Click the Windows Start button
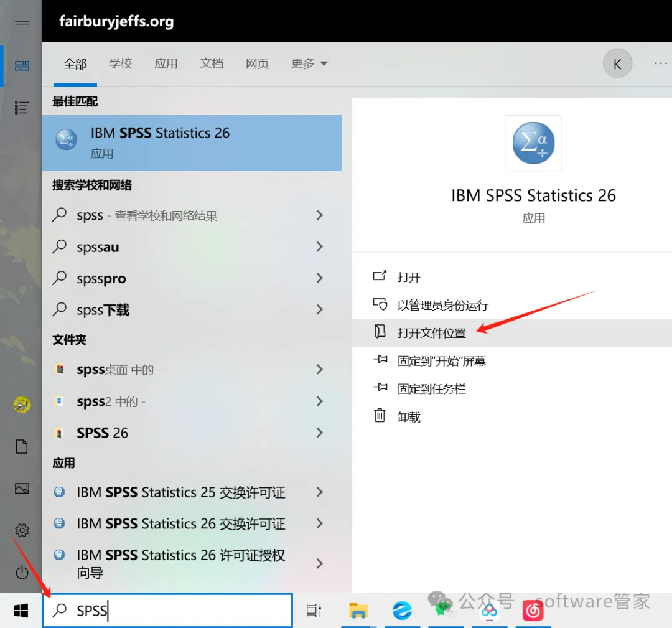Screen dimensions: 672x628 tap(21, 611)
